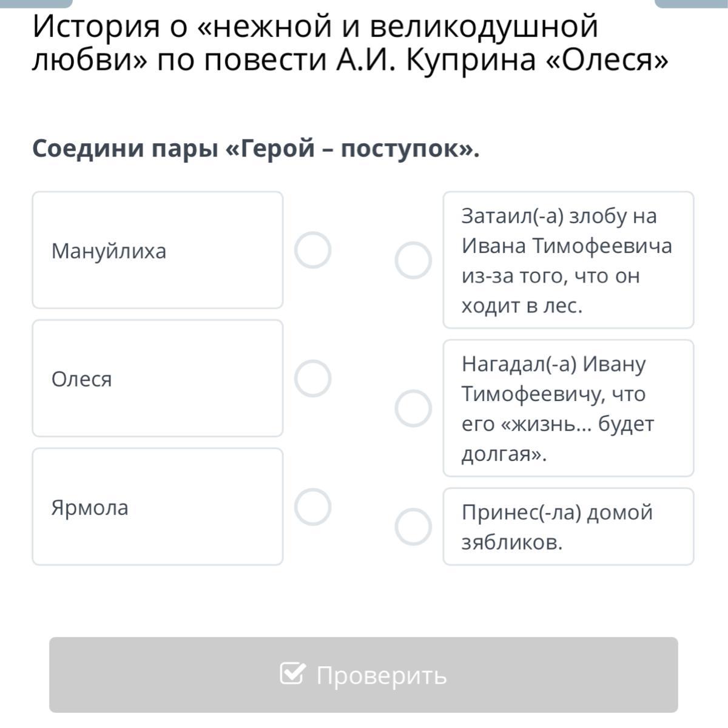Select the connector circle beside Мануйлиха

pyautogui.click(x=312, y=250)
